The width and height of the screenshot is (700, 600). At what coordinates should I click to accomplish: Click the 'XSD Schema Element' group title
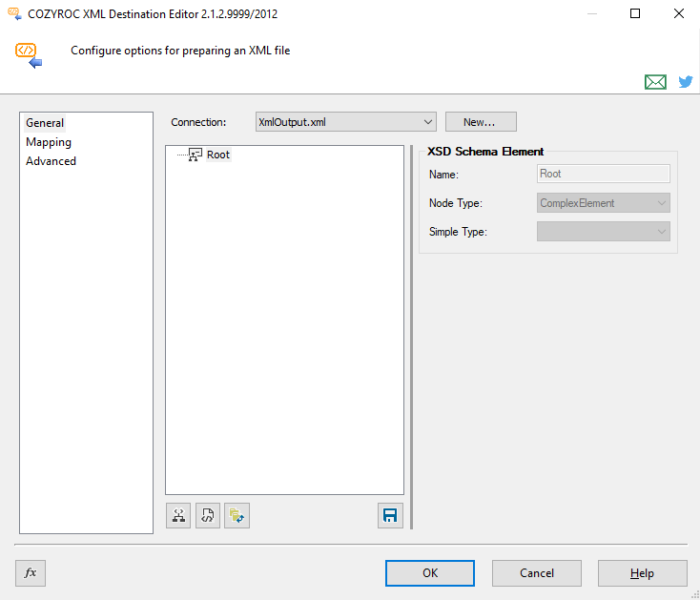tap(485, 152)
